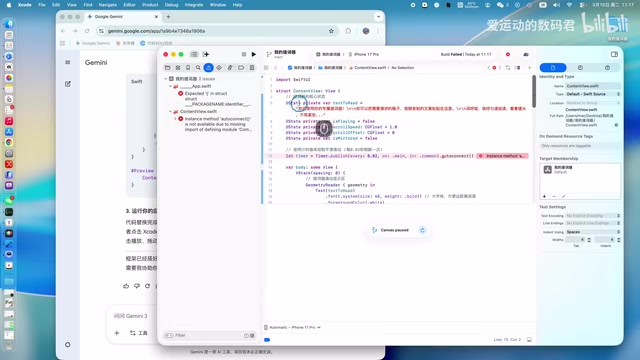Go to next issue arrow

(500, 68)
